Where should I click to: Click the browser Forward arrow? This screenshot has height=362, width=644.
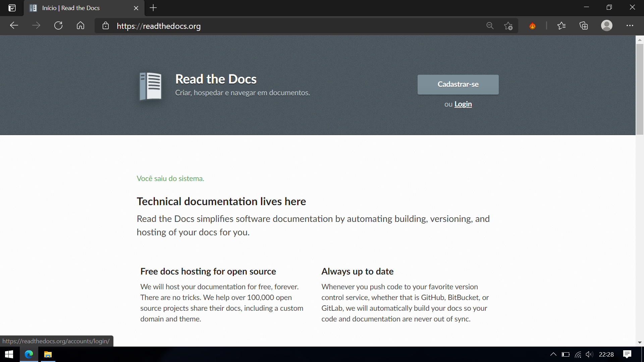[36, 26]
